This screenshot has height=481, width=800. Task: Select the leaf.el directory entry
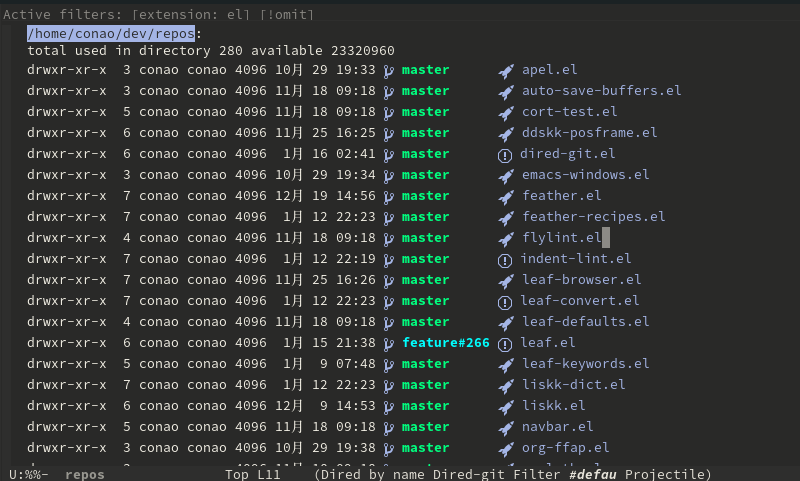(x=547, y=342)
